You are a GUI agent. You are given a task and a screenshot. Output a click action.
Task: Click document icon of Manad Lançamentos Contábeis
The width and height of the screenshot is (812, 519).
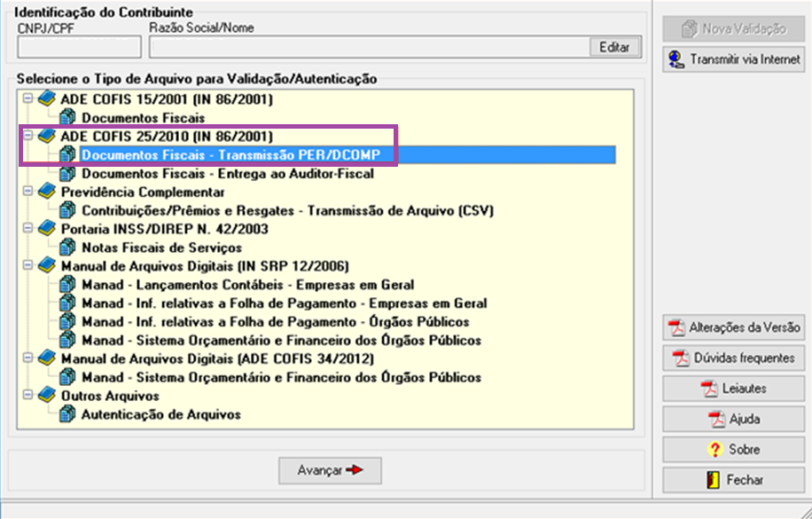[67, 285]
